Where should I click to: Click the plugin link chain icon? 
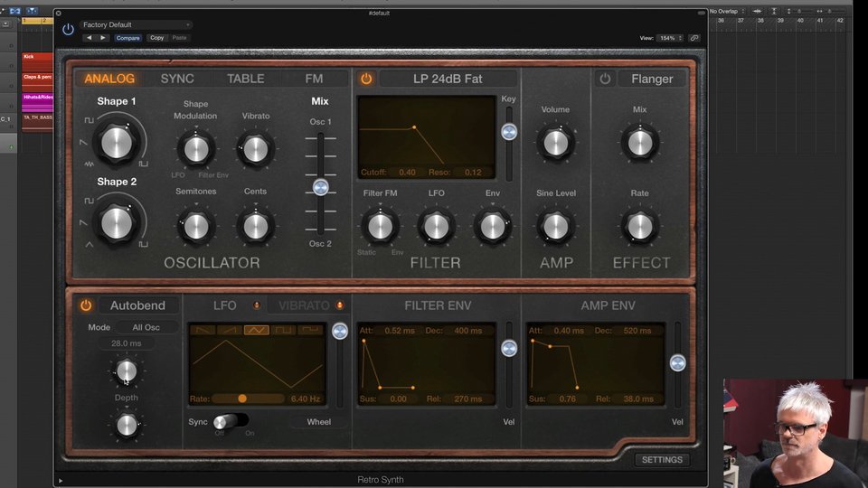[x=694, y=38]
